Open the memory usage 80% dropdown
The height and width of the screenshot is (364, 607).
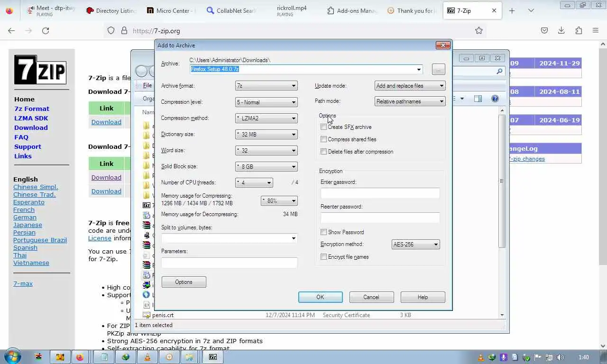(x=279, y=200)
